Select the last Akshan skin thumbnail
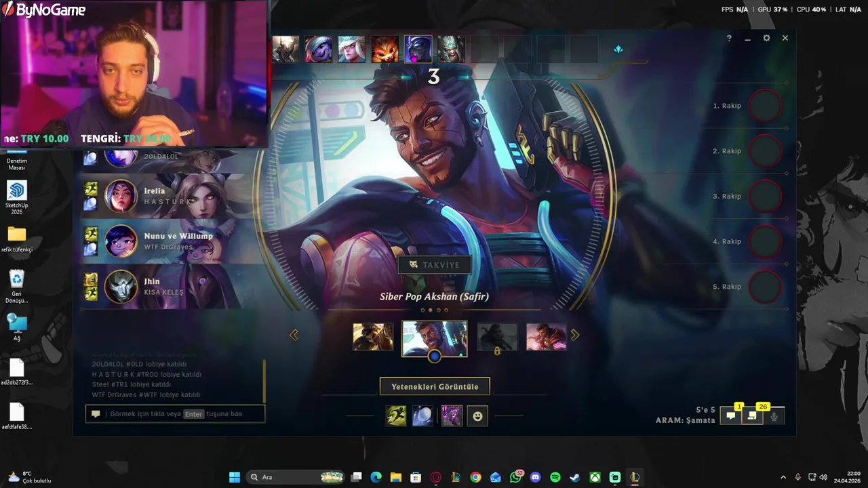 (x=547, y=337)
